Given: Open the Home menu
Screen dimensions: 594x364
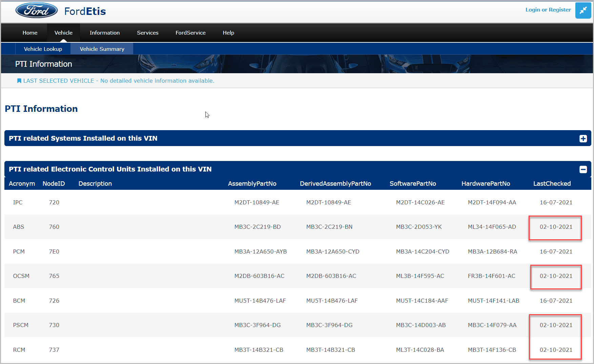Looking at the screenshot, I should 30,33.
